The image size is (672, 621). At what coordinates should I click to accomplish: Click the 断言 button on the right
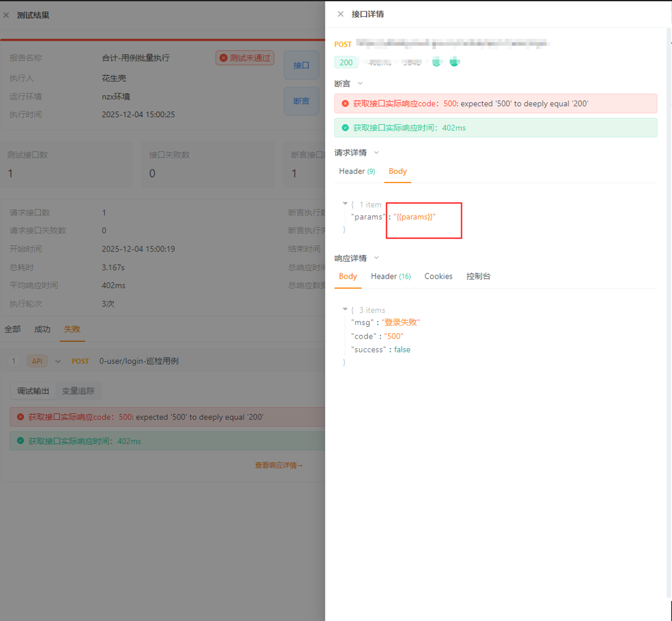point(301,101)
